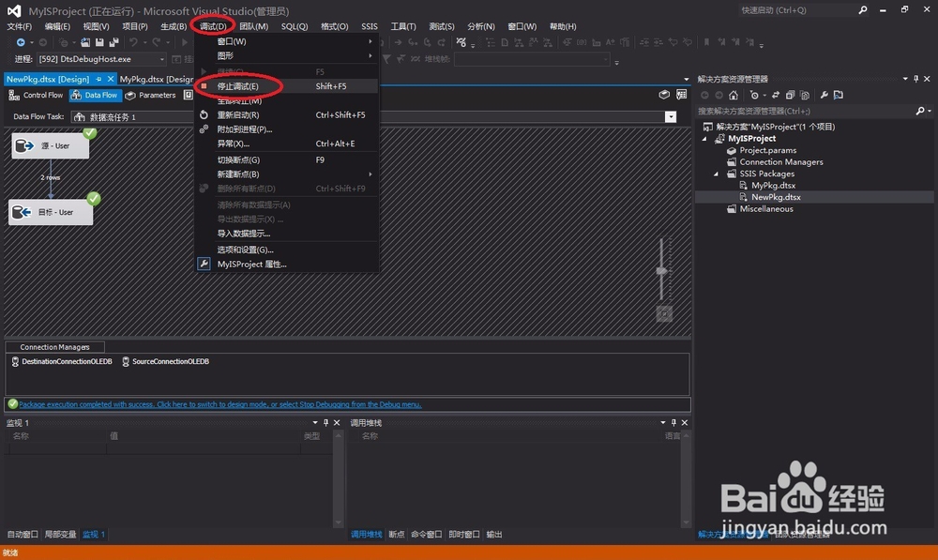The image size is (938, 560).
Task: Open Watch 1 panel options dropdown arrow
Action: [x=315, y=422]
